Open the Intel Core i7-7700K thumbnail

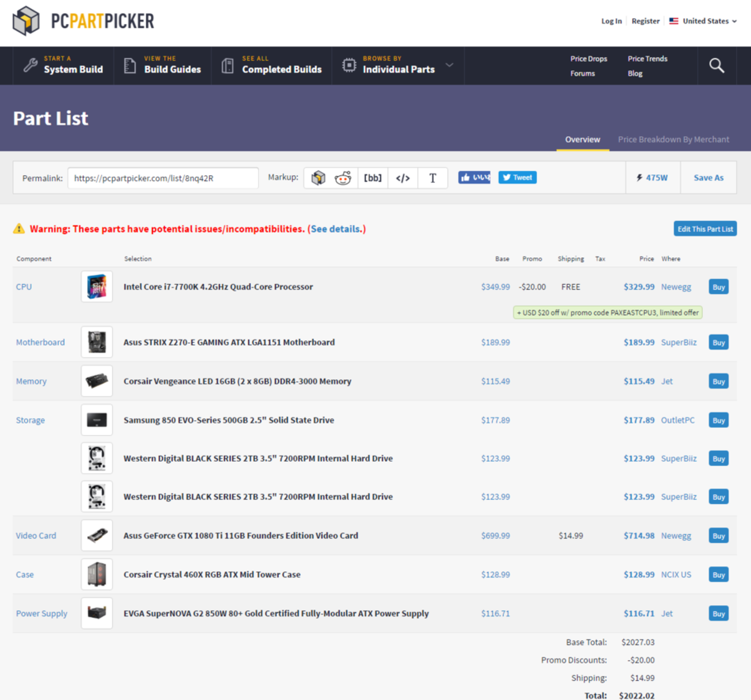point(96,287)
